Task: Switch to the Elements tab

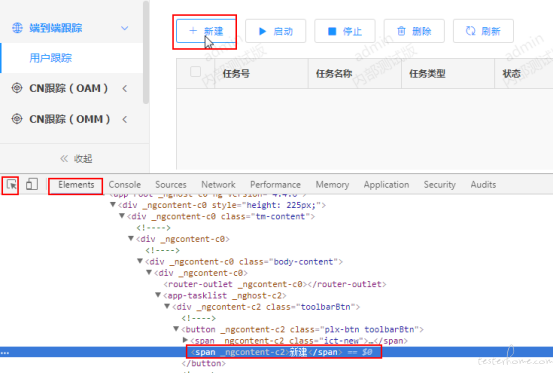Action: pos(76,185)
